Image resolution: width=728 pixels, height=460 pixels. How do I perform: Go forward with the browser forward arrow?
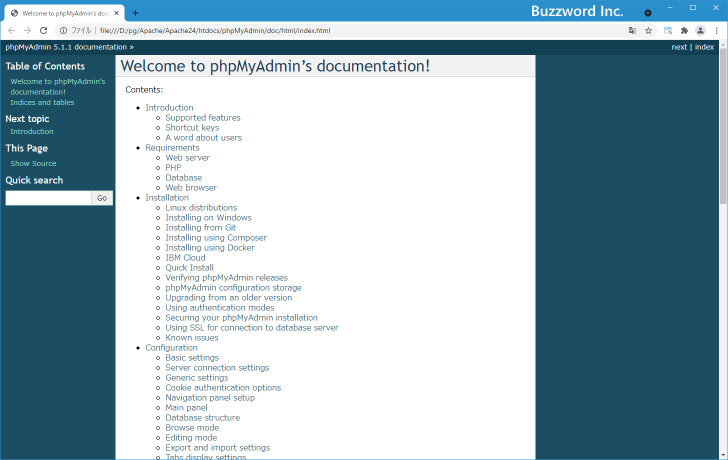click(27, 31)
